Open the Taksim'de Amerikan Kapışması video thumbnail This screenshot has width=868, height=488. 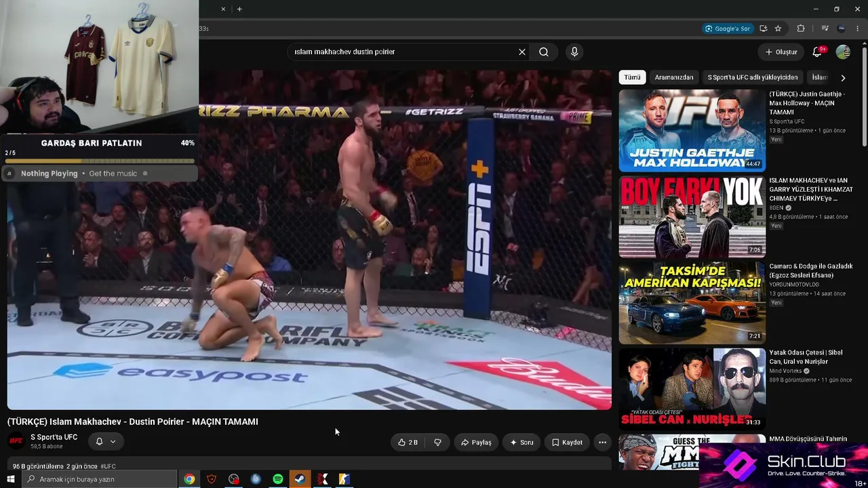coord(692,303)
